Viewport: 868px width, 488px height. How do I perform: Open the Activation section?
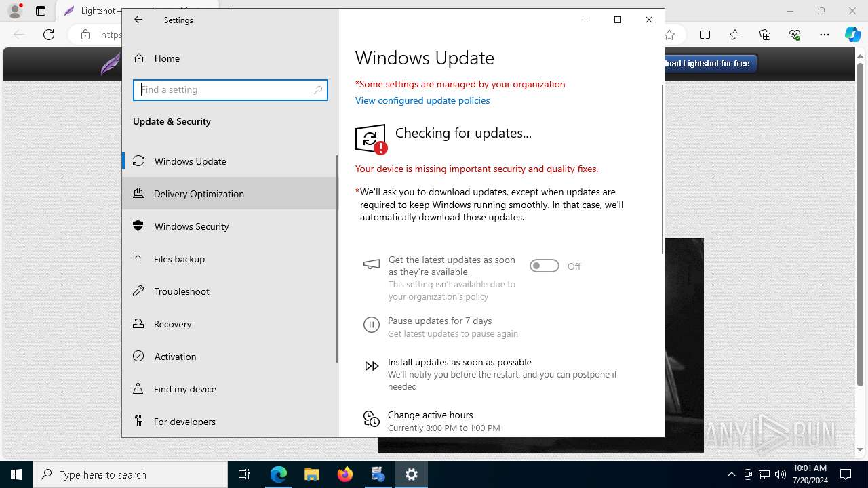click(x=230, y=357)
